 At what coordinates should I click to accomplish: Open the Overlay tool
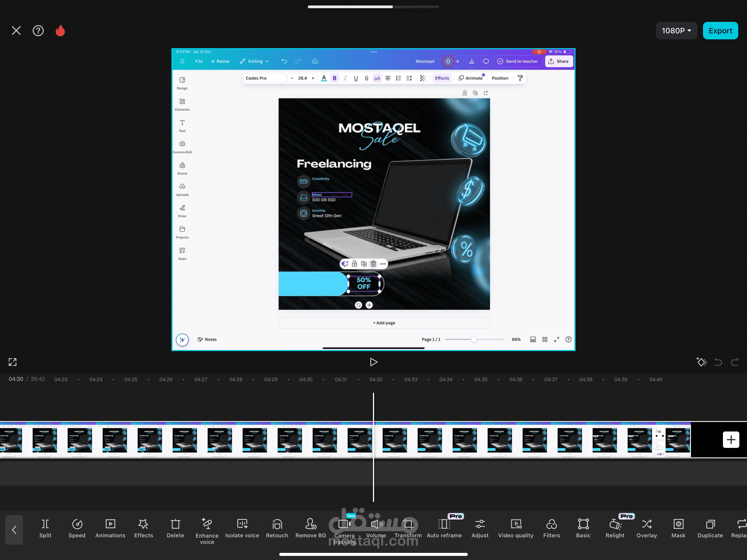tap(646, 528)
